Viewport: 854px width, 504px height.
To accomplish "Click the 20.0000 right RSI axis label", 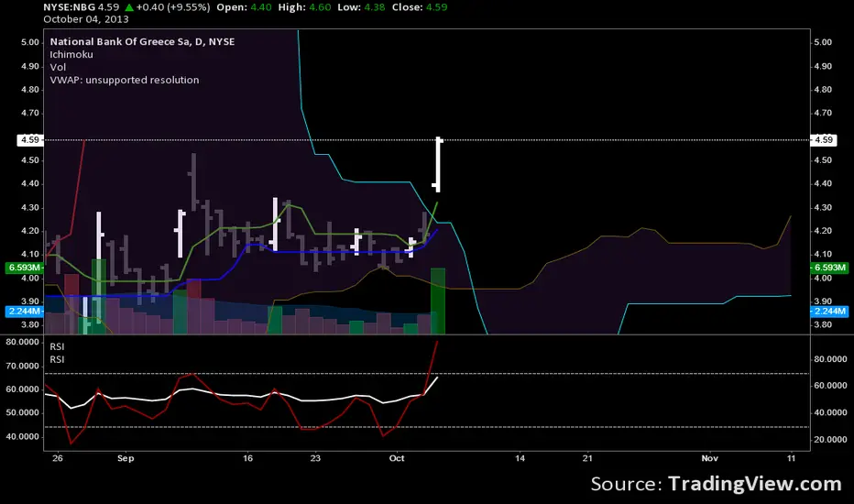I will pyautogui.click(x=830, y=440).
